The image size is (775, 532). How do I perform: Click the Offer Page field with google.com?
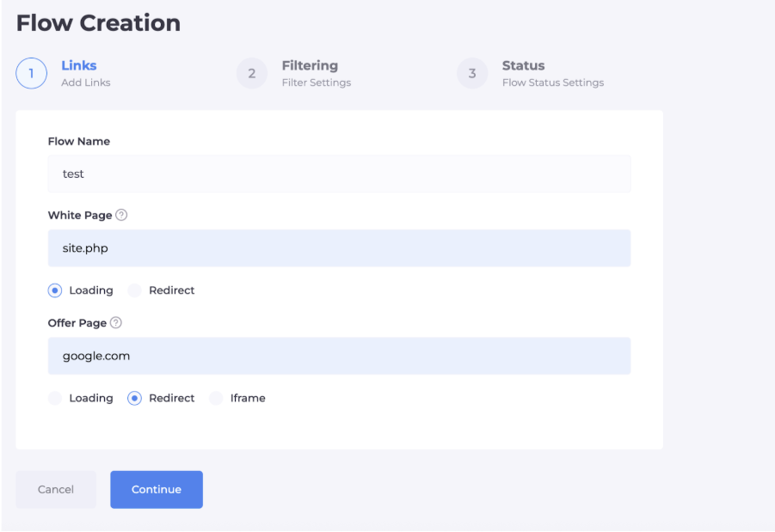tap(339, 356)
